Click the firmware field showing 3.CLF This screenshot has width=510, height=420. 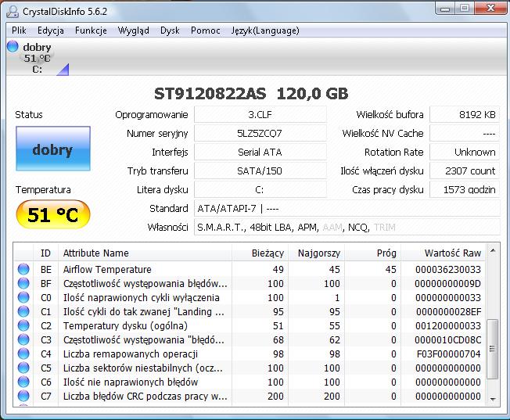(260, 114)
